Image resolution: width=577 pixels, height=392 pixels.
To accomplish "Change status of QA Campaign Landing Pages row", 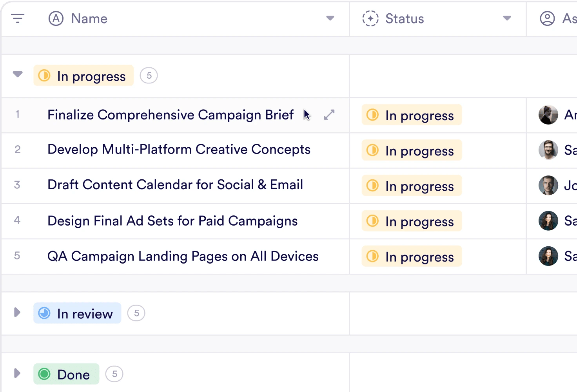I will [x=412, y=257].
